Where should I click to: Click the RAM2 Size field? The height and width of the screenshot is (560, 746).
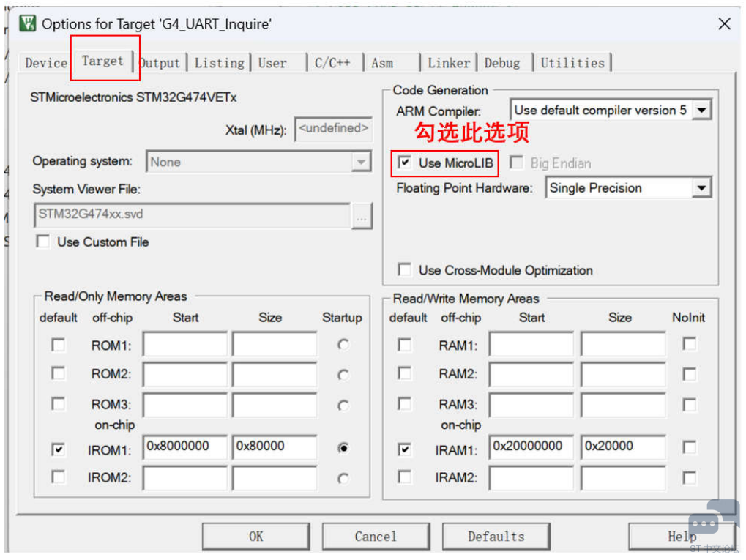(623, 375)
